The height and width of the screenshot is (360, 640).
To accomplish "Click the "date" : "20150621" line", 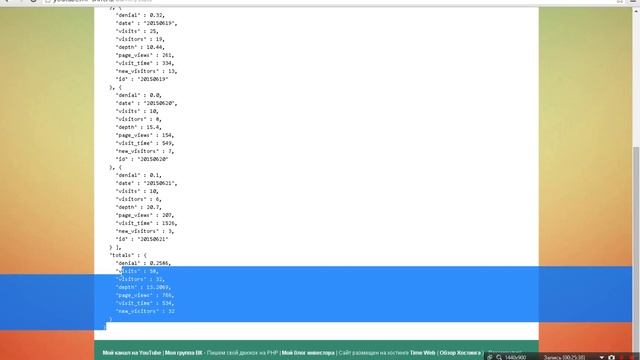I will pyautogui.click(x=147, y=183).
